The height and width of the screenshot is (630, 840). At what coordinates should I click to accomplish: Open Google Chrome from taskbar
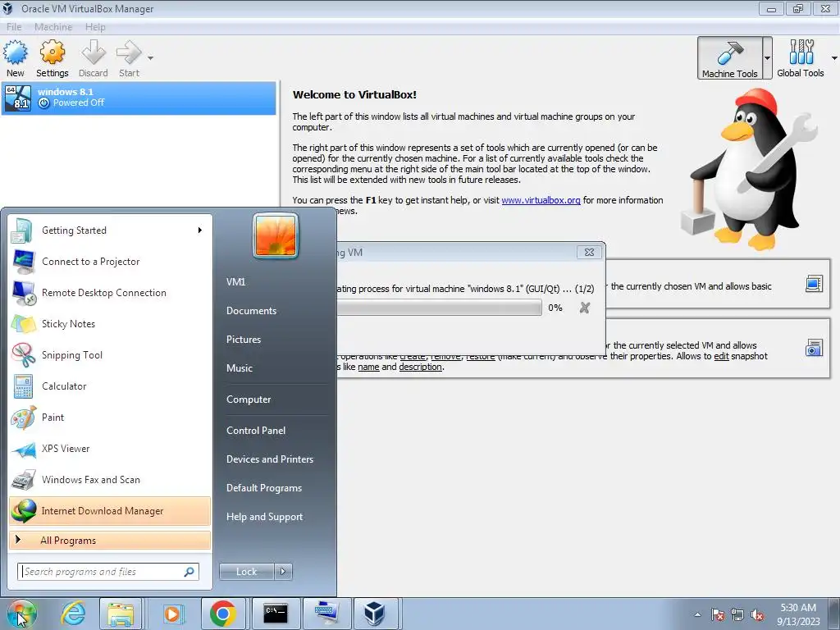pos(223,614)
